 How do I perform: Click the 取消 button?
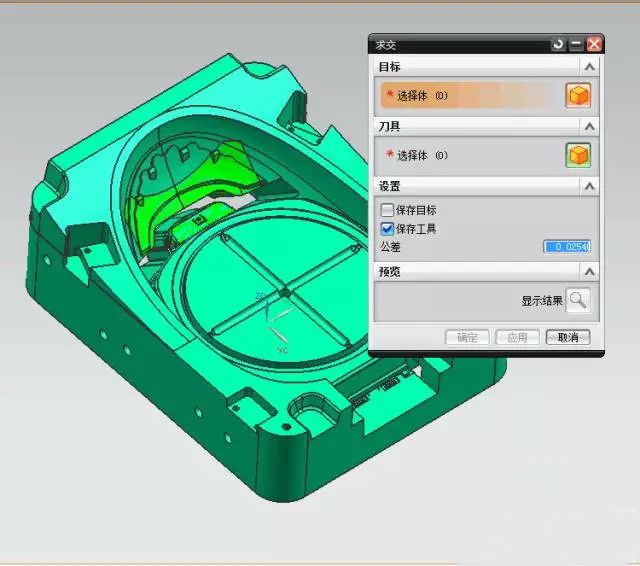[x=568, y=337]
